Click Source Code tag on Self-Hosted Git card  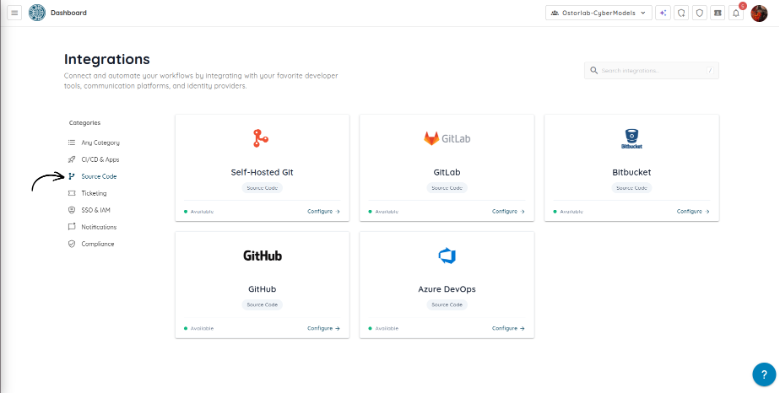(262, 188)
